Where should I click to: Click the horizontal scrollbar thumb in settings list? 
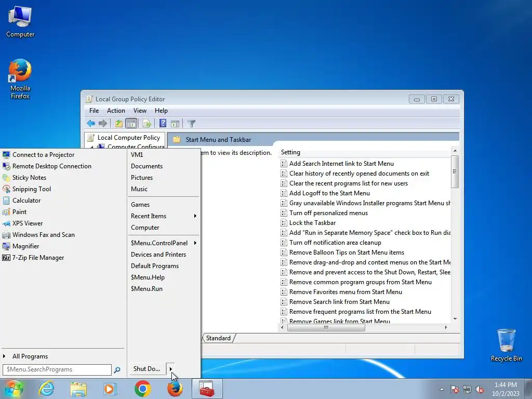[326, 327]
